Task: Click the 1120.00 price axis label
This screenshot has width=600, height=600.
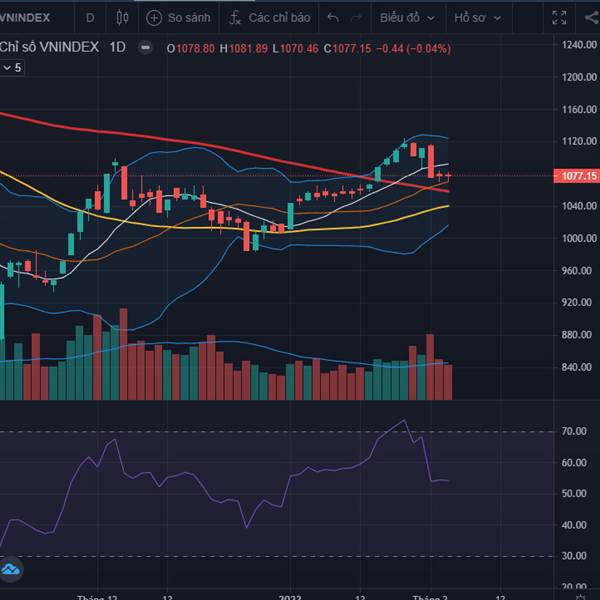Action: pos(579,141)
